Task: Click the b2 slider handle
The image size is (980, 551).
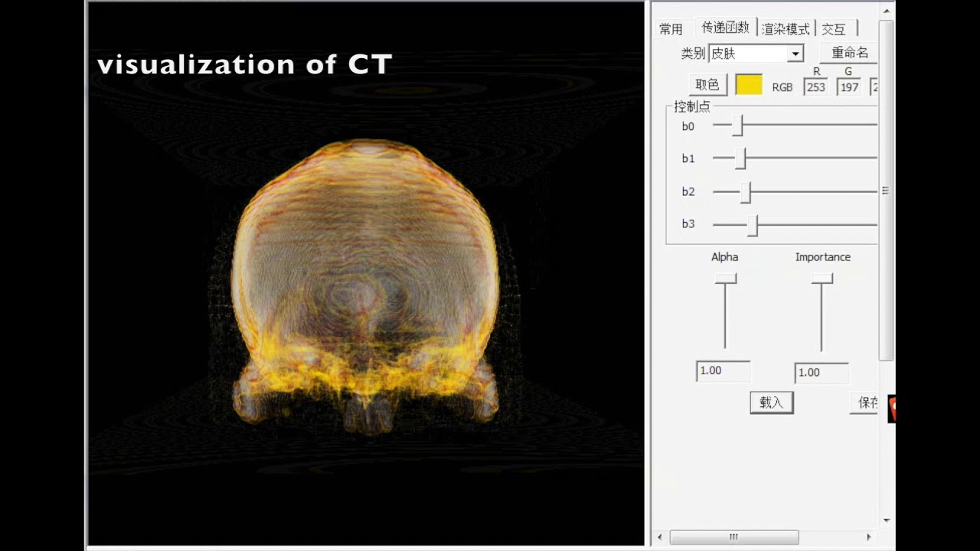Action: (x=746, y=191)
